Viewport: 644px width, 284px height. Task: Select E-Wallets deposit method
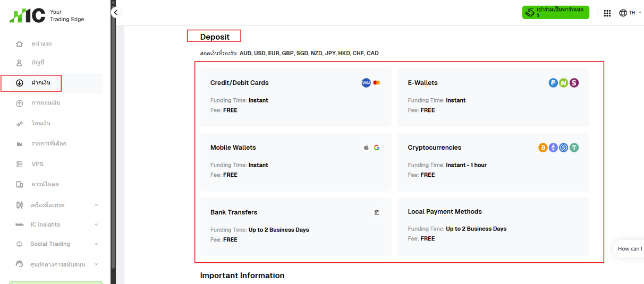tap(493, 97)
